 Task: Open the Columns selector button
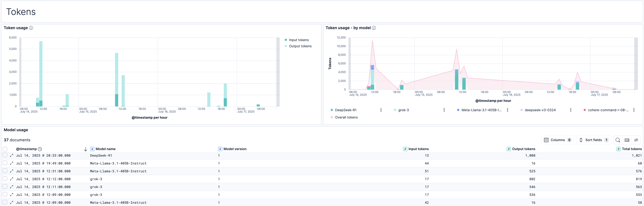(x=557, y=140)
